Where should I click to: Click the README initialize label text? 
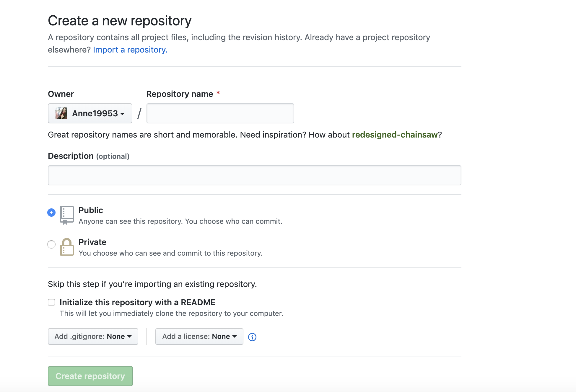pos(137,302)
